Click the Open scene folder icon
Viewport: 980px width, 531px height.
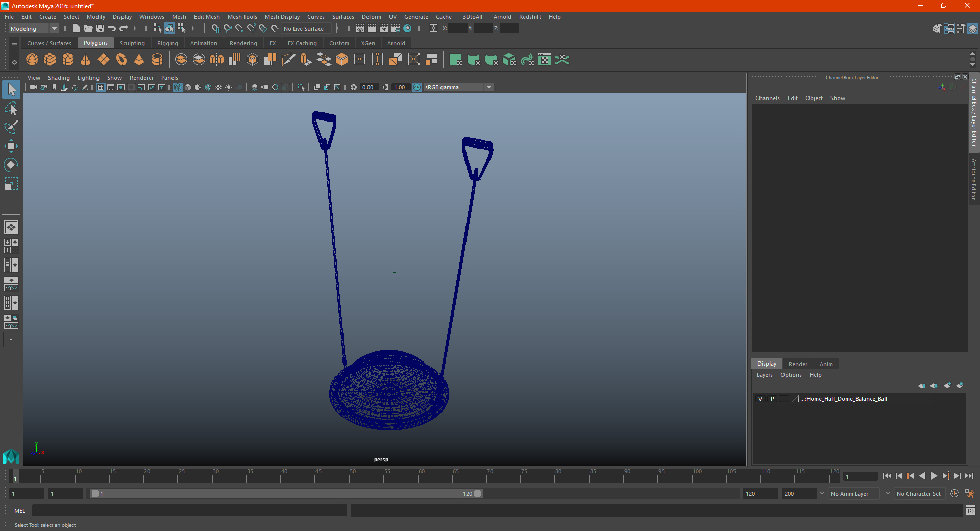88,29
